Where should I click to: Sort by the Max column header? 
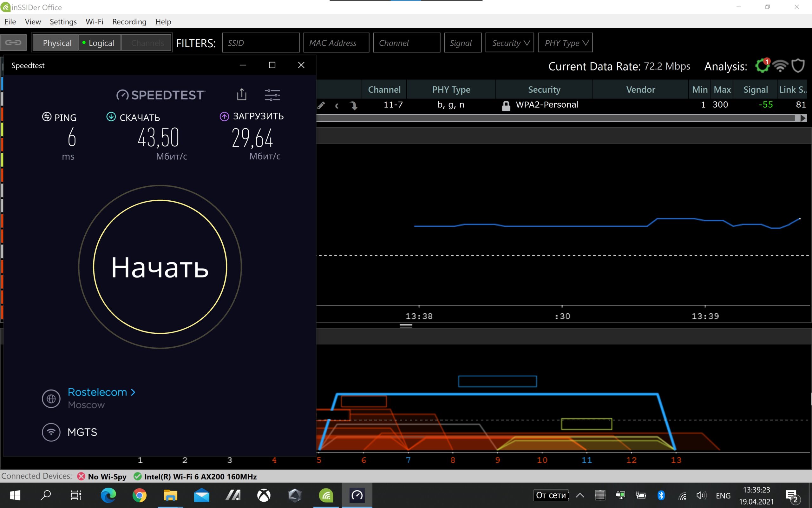[722, 89]
